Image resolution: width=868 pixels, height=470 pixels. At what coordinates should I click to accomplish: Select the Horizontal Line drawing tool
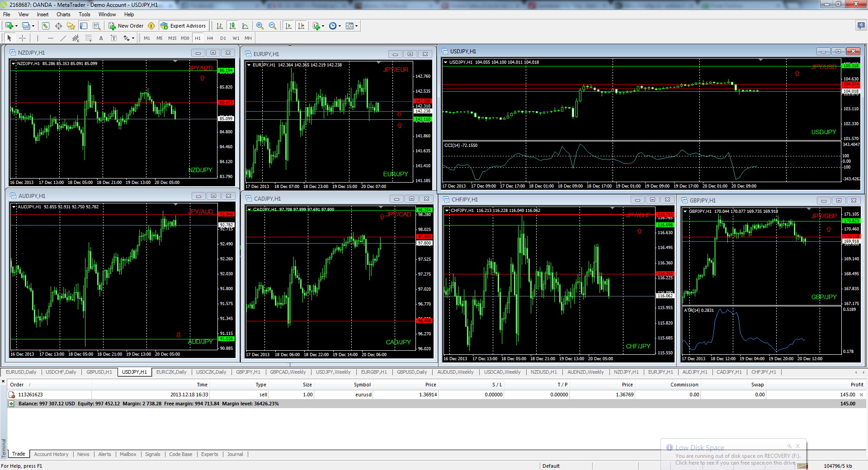pyautogui.click(x=50, y=38)
